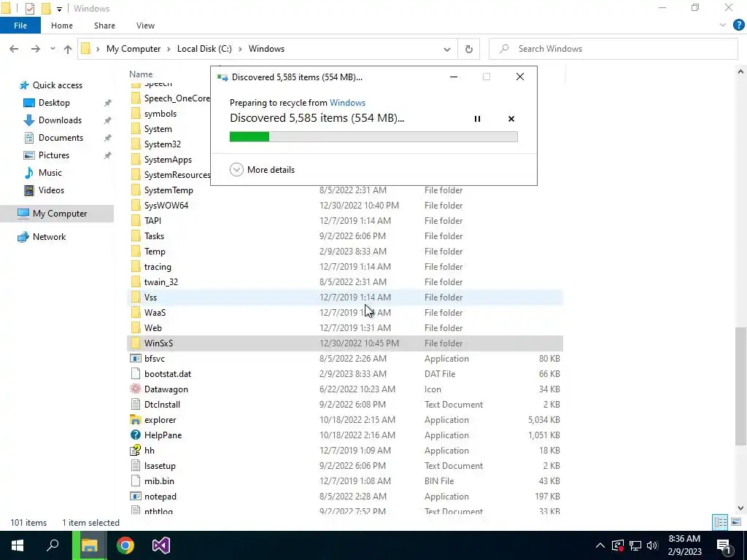Open Explorer help icon

[x=738, y=26]
